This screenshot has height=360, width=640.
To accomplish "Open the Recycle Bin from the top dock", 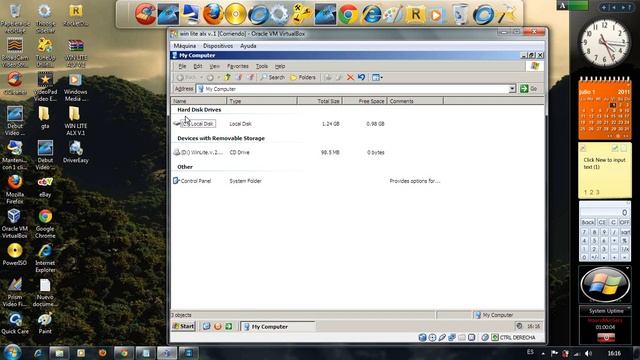I will coord(460,15).
